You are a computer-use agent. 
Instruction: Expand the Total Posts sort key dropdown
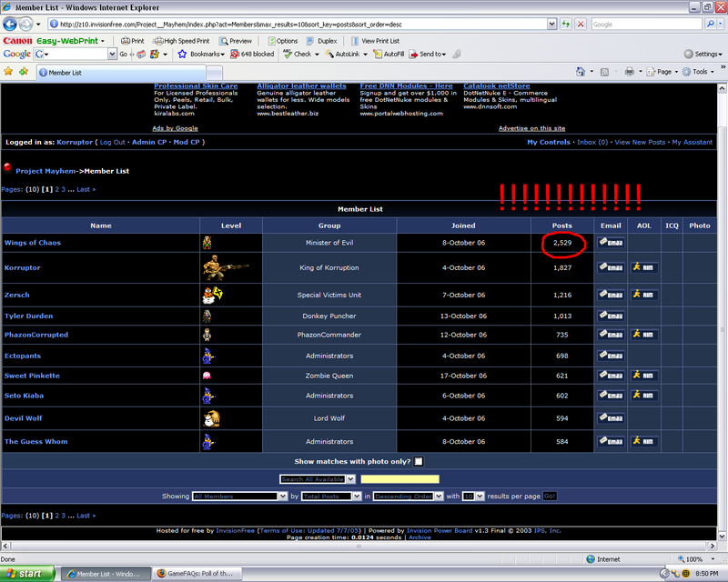[331, 497]
